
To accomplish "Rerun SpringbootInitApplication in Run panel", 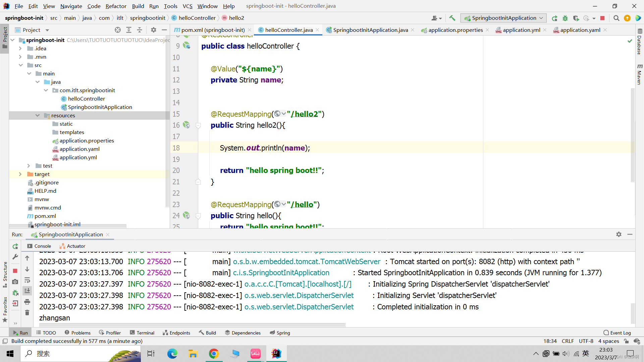I will tap(15, 246).
